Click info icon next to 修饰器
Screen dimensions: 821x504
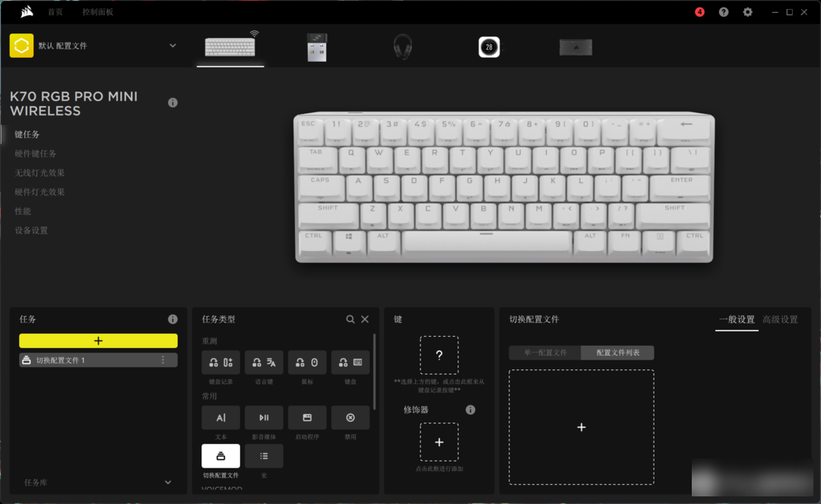[471, 410]
